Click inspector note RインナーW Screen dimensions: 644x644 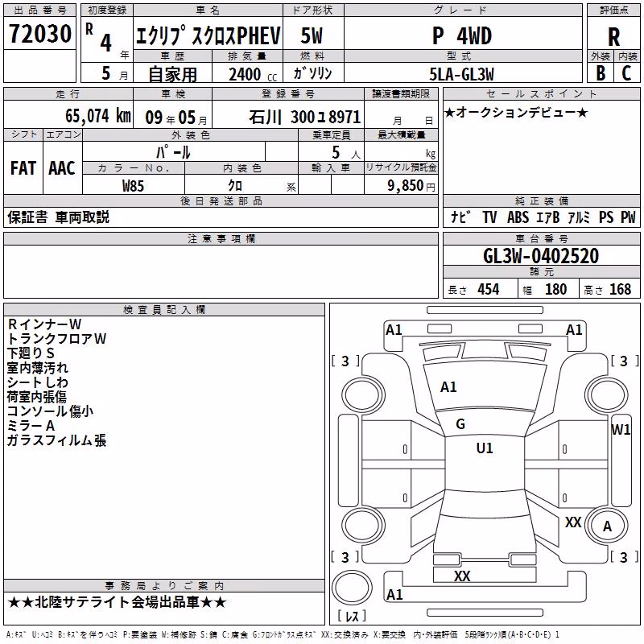coord(44,324)
